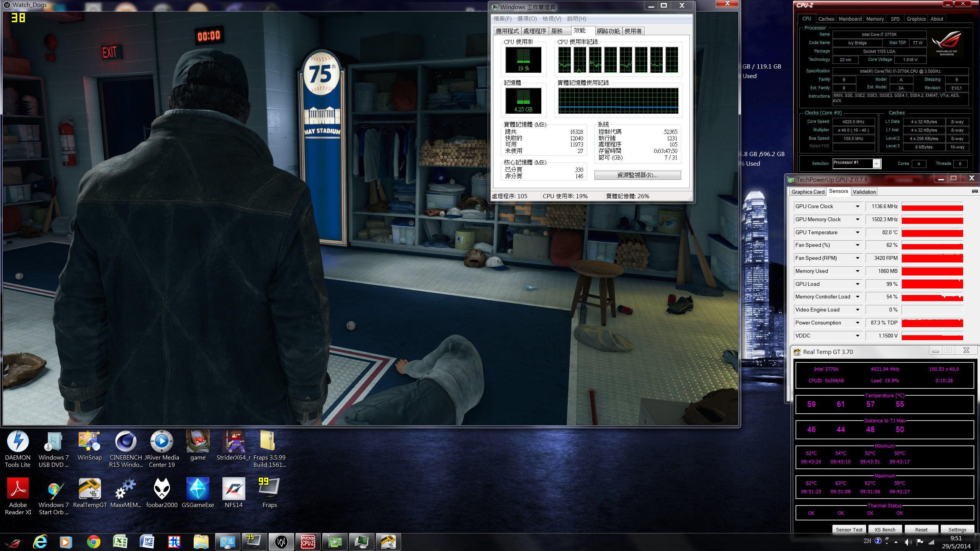This screenshot has height=551, width=980.
Task: Open File Explorer folder on taskbar
Action: click(x=201, y=542)
